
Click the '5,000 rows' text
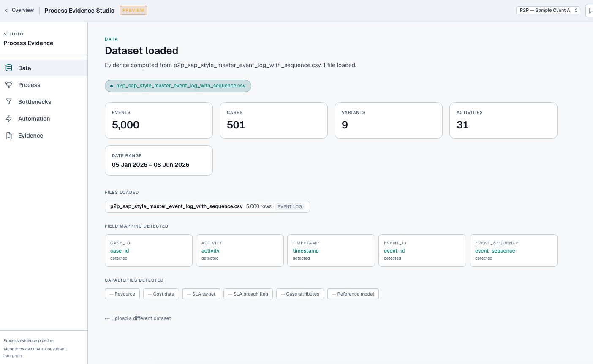[x=259, y=206]
